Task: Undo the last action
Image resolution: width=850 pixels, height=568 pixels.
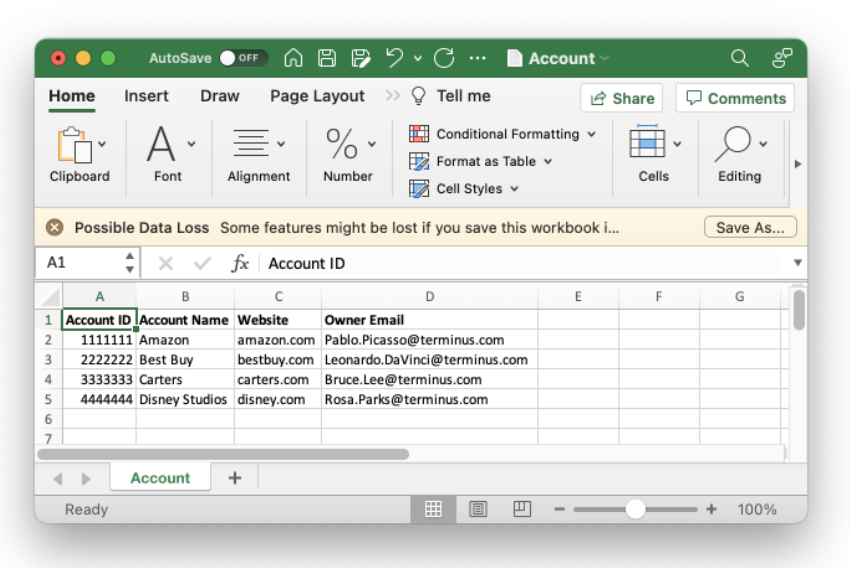Action: pyautogui.click(x=395, y=57)
